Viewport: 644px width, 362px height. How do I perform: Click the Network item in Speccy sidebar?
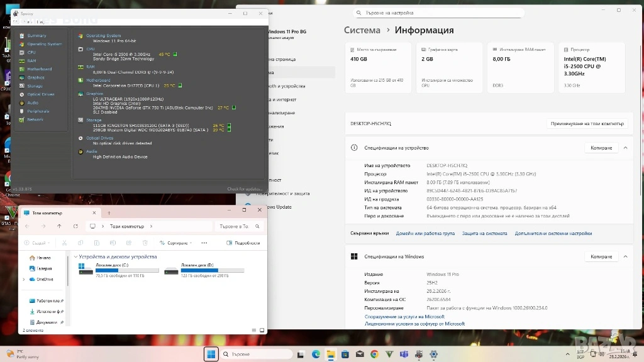[x=35, y=119]
